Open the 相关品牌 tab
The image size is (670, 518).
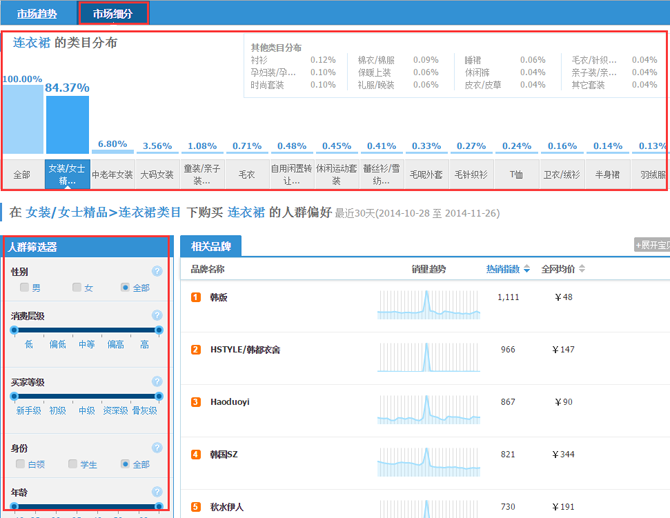211,246
